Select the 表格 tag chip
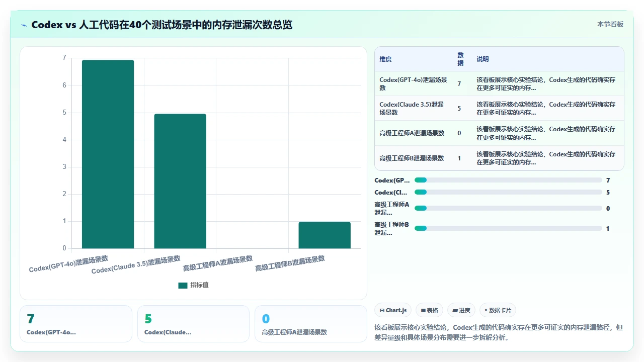 pos(430,310)
